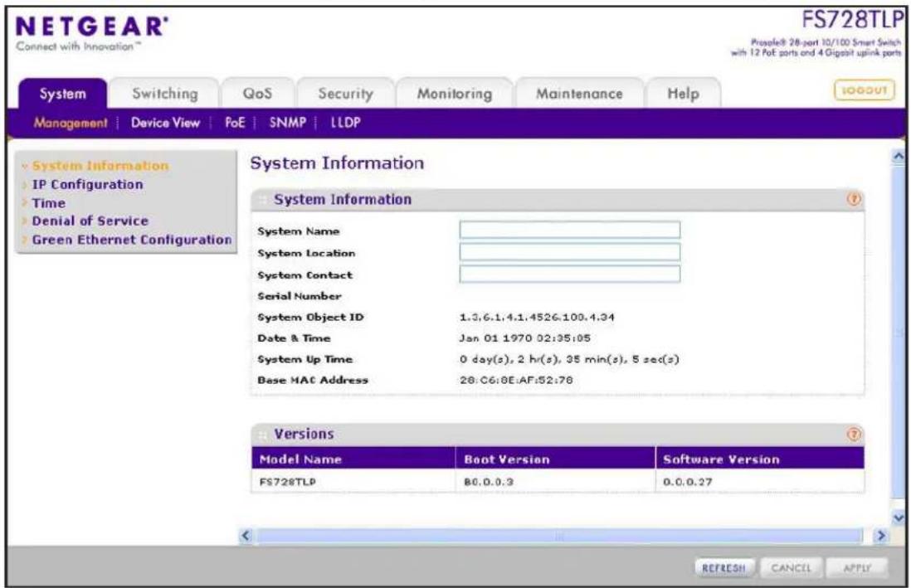Click horizontal scrollbar left arrow
Viewport: 911px width, 588px height.
[246, 535]
